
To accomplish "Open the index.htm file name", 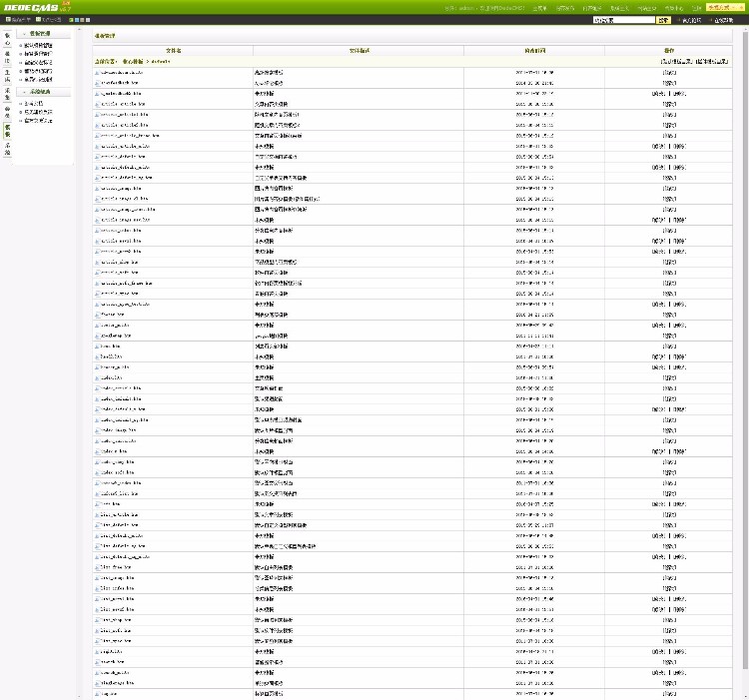I will pyautogui.click(x=111, y=377).
